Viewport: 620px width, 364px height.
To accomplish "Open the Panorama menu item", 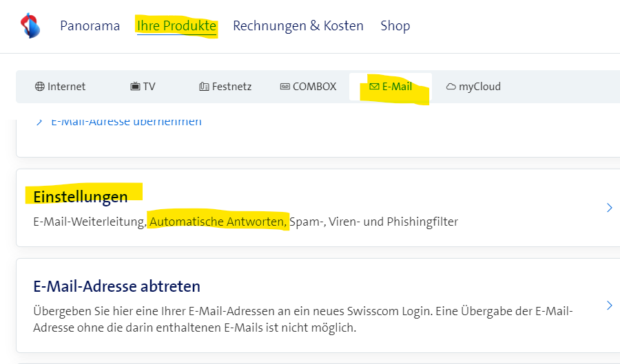I will 90,26.
